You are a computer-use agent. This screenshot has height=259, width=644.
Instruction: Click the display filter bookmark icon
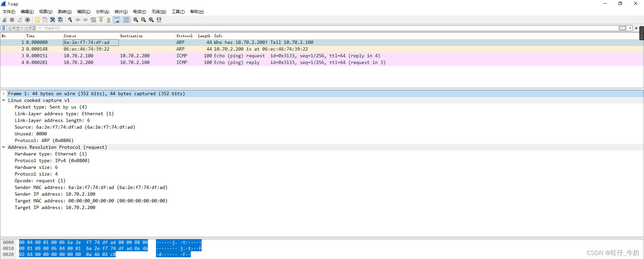4,28
